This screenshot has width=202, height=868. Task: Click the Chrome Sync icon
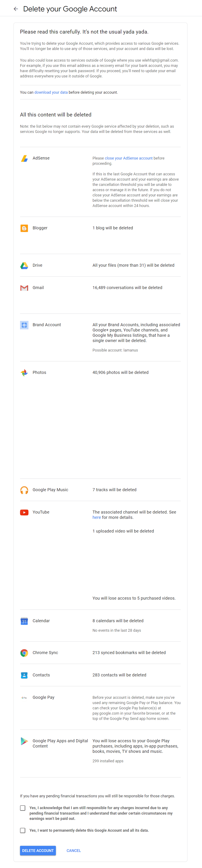point(24,653)
